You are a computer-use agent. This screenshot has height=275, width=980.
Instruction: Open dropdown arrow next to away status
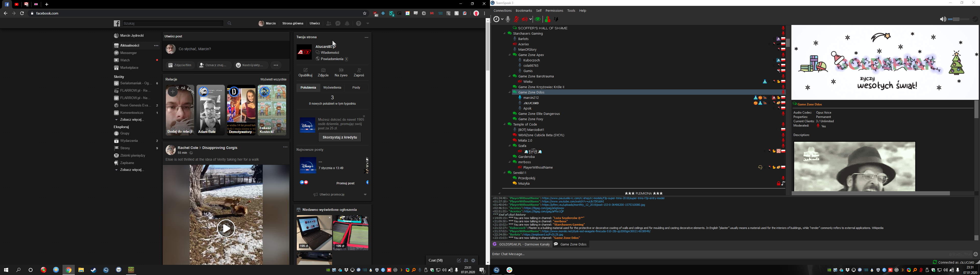click(x=502, y=19)
